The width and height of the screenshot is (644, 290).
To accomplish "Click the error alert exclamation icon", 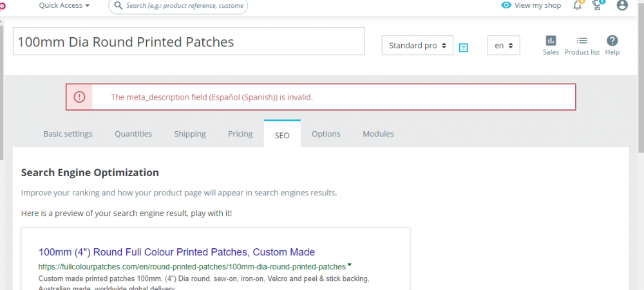I will [x=79, y=97].
